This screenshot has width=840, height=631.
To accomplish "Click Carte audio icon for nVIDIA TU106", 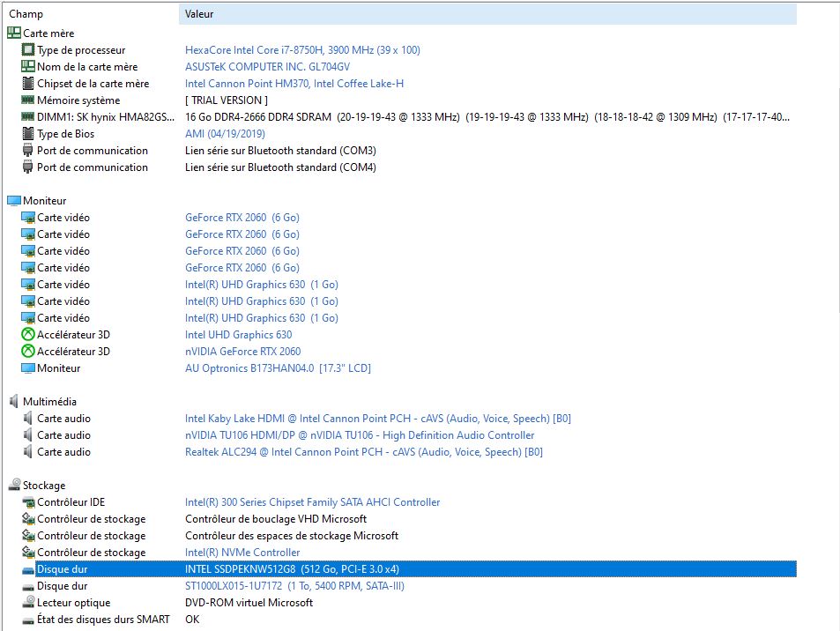I will (x=28, y=435).
